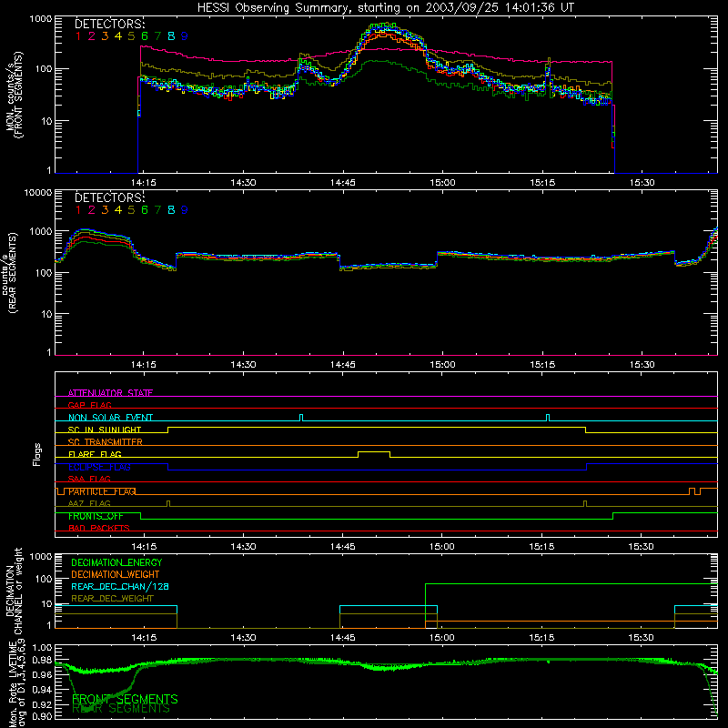Click the FRONT SEGMENTS livetime label
The width and height of the screenshot is (728, 728).
pyautogui.click(x=125, y=699)
